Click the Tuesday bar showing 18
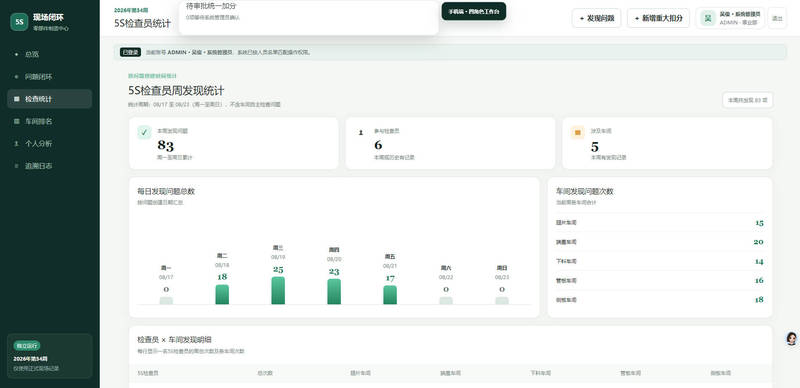This screenshot has height=388, width=800. click(x=222, y=295)
